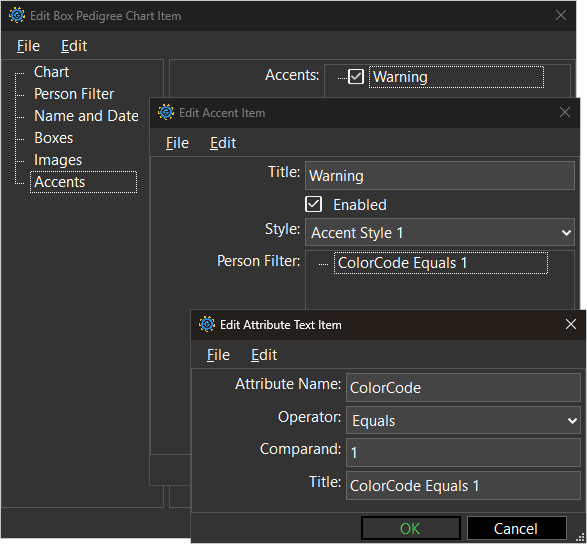
Task: Open File menu in Edit Box Pedigree Chart Item window
Action: (x=28, y=46)
